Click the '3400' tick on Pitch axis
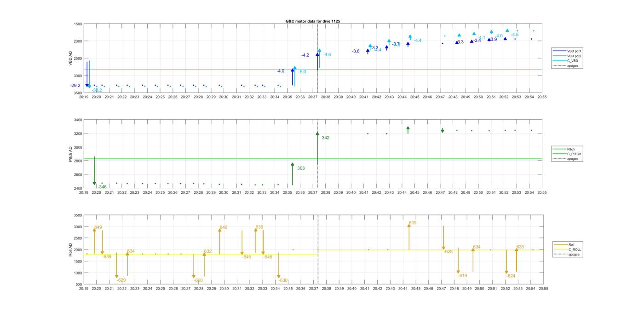Image resolution: width=644 pixels, height=319 pixels. (x=78, y=120)
